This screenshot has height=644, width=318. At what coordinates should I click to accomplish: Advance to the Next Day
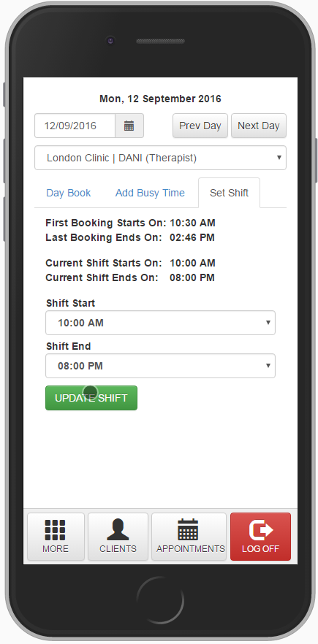click(259, 126)
